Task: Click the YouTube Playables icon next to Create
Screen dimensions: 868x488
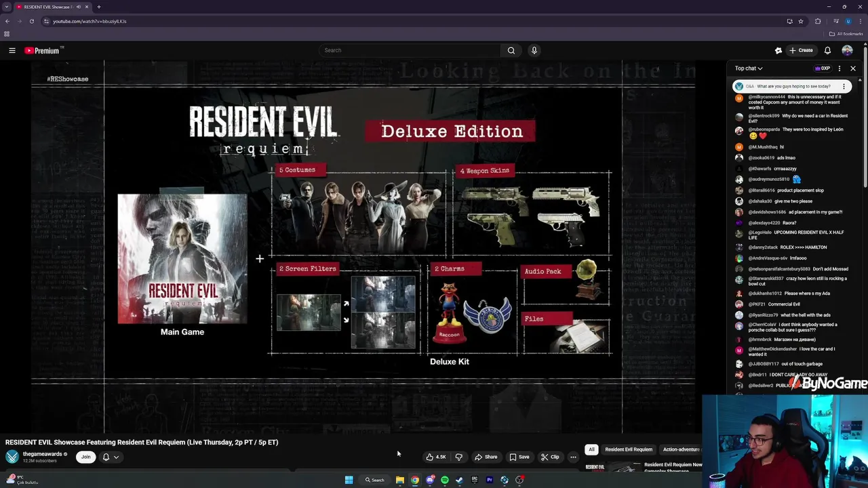Action: click(x=778, y=50)
